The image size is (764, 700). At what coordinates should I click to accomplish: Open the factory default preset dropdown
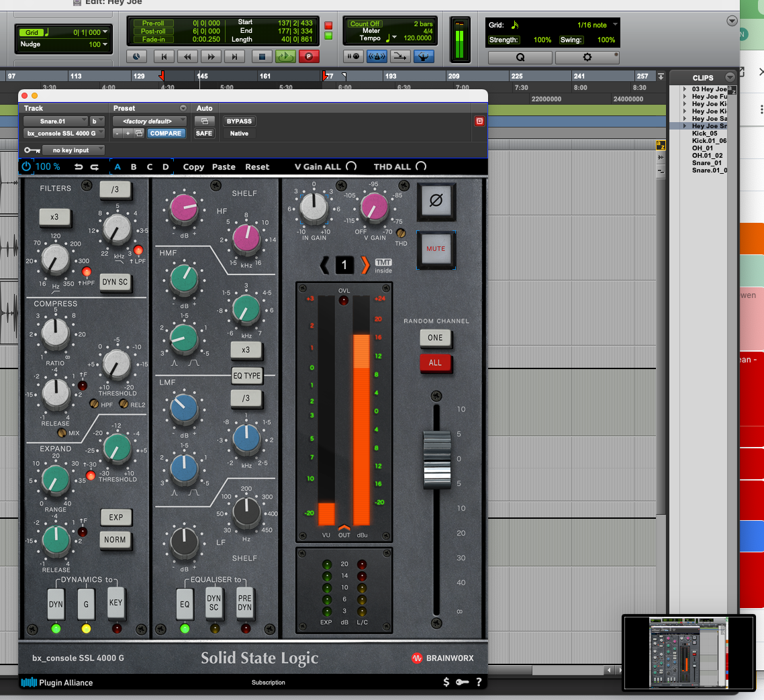[150, 121]
